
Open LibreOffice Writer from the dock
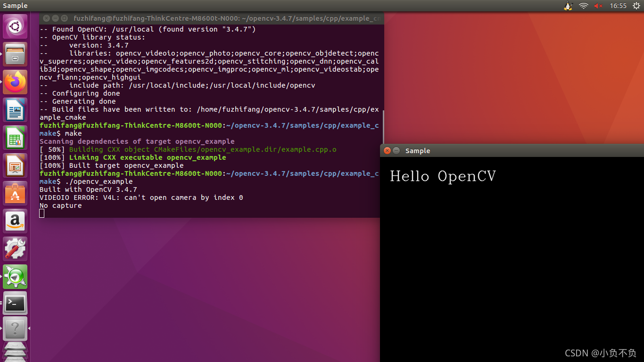point(16,110)
